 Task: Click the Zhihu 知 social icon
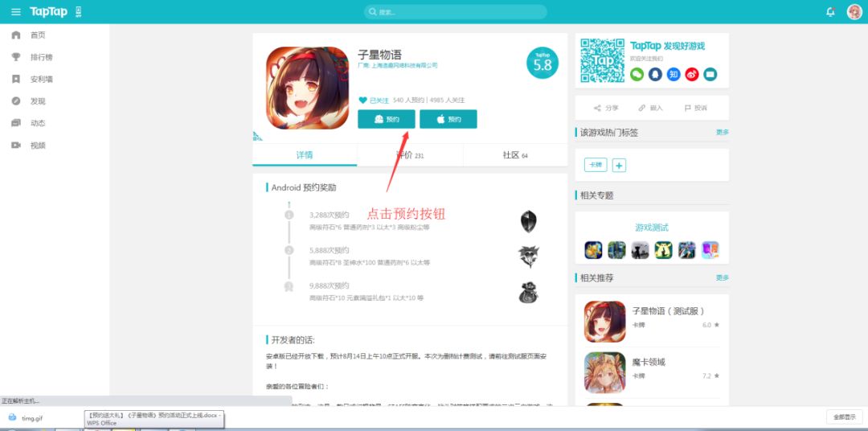pos(674,74)
